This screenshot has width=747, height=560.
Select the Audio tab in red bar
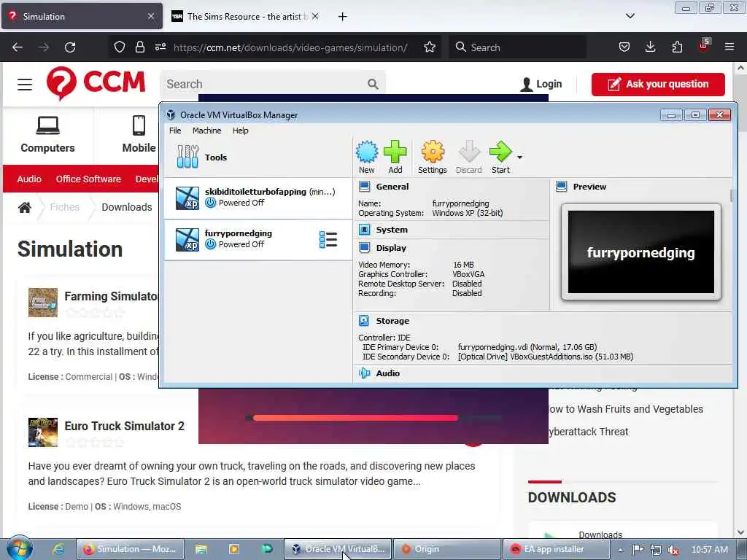coord(29,179)
